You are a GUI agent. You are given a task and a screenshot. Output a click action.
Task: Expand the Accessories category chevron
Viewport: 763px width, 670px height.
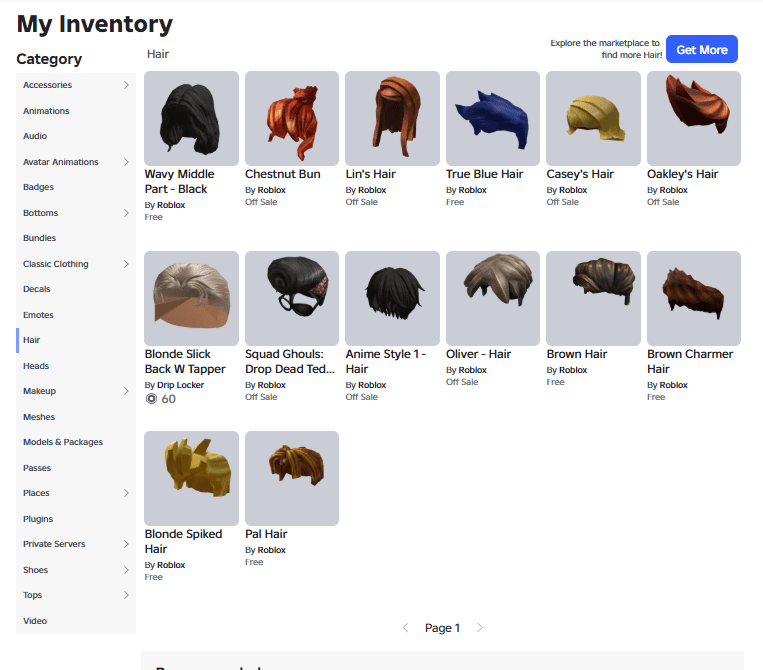pyautogui.click(x=126, y=85)
